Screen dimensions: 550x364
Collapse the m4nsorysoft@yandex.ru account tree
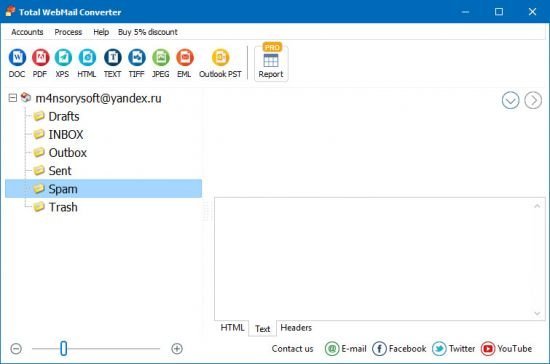13,98
